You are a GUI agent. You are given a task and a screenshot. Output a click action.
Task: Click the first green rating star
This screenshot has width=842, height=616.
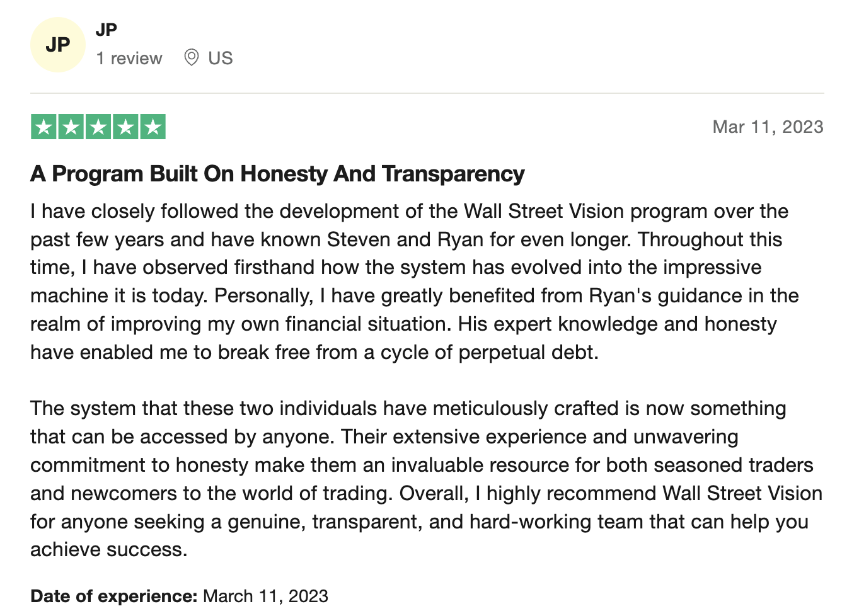(x=43, y=127)
